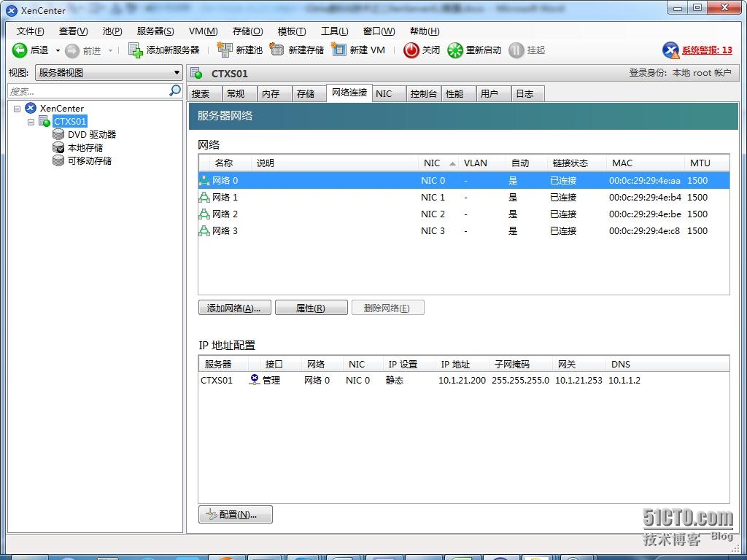
Task: Click the 删除网络(E) button
Action: coord(388,308)
